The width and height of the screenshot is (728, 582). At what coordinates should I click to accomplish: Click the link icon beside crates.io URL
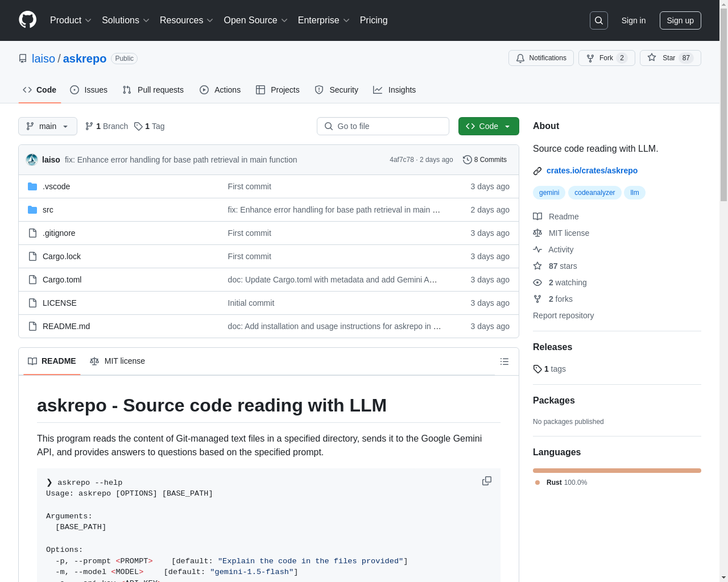pyautogui.click(x=537, y=171)
